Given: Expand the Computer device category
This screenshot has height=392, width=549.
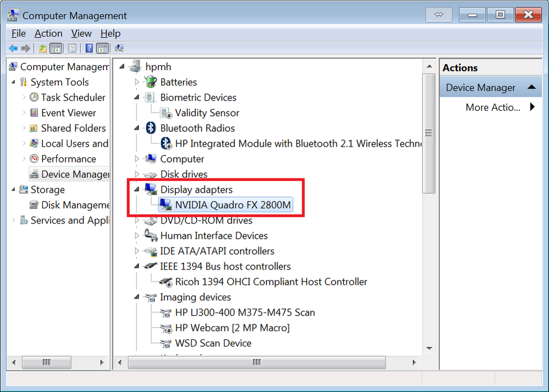Looking at the screenshot, I should 137,159.
